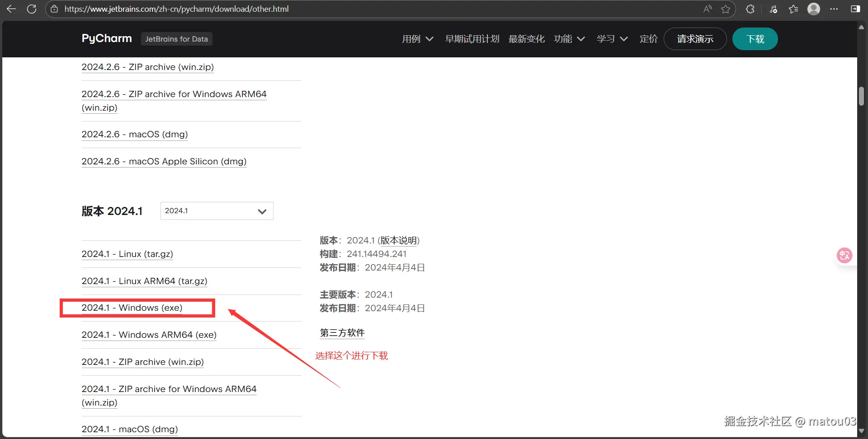
Task: Download 2024.2.6 macOS (dmg)
Action: tap(135, 135)
